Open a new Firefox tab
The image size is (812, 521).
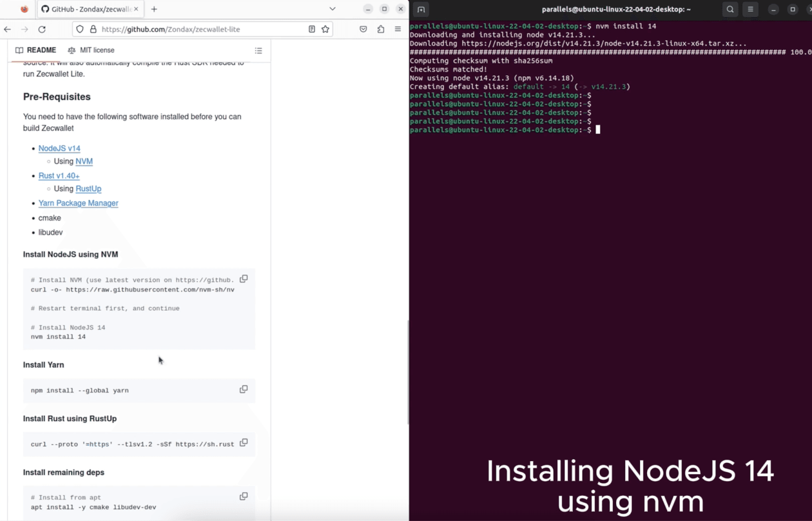click(x=154, y=9)
